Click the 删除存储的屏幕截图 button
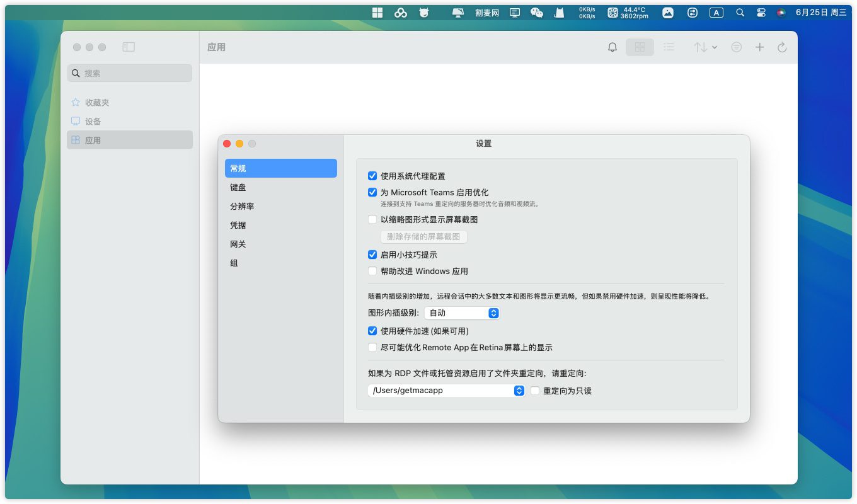857x504 pixels. click(x=423, y=237)
